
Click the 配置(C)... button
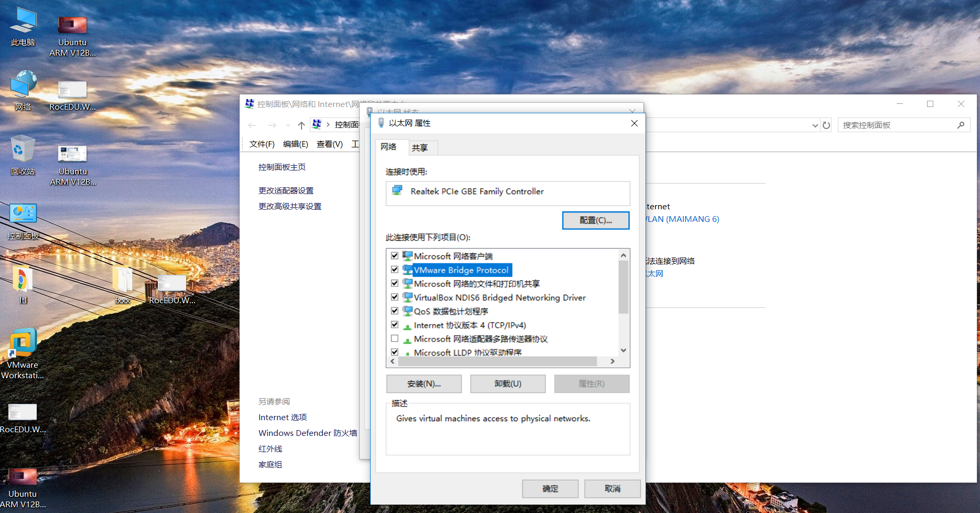tap(596, 220)
